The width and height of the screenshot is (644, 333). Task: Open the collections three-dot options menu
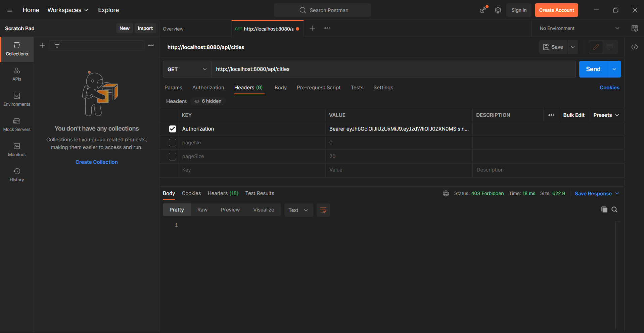[151, 45]
